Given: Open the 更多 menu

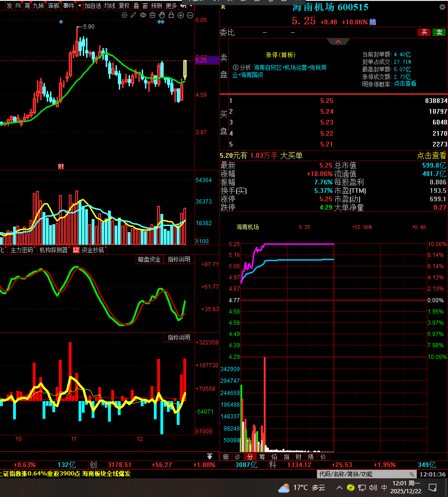Looking at the screenshot, I should click(172, 6).
